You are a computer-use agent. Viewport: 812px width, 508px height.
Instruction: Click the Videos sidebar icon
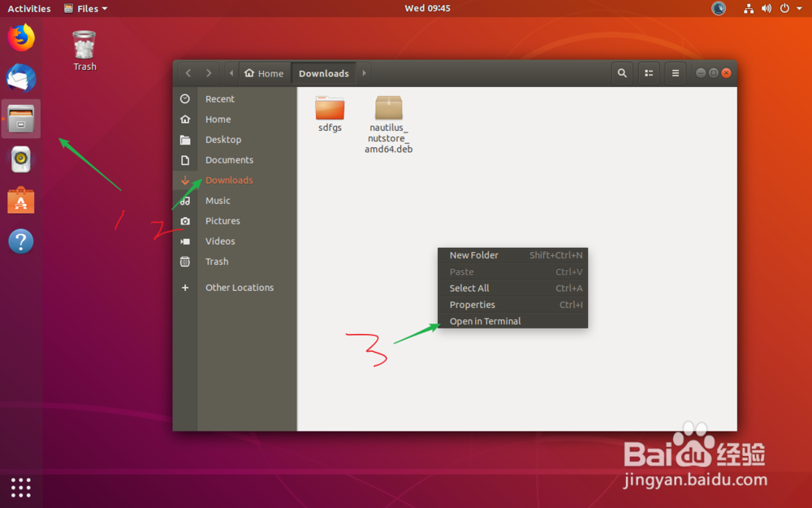pyautogui.click(x=185, y=241)
